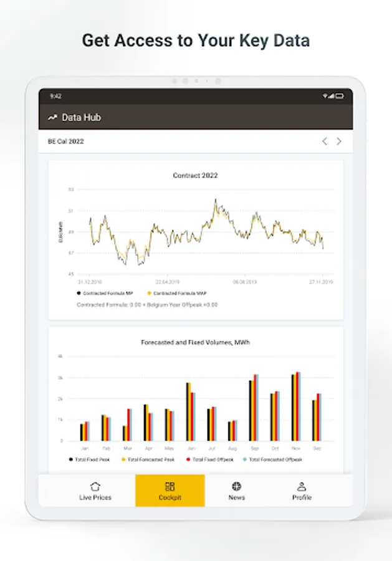392x561 pixels.
Task: Go to the Profile tab
Action: click(x=302, y=491)
